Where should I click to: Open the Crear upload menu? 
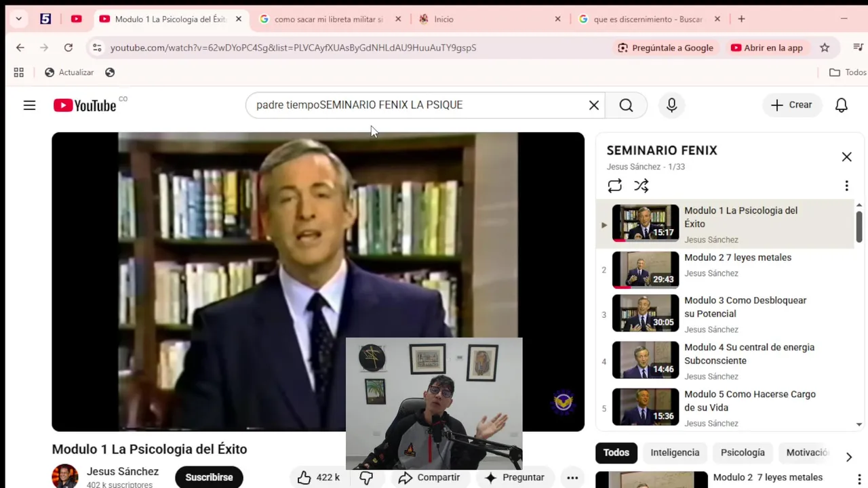[x=791, y=105]
